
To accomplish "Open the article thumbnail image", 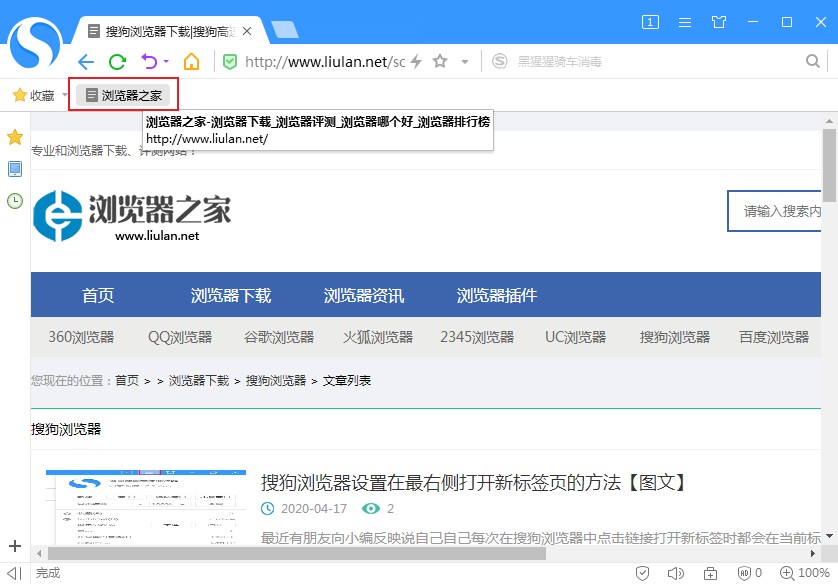I will pyautogui.click(x=146, y=507).
